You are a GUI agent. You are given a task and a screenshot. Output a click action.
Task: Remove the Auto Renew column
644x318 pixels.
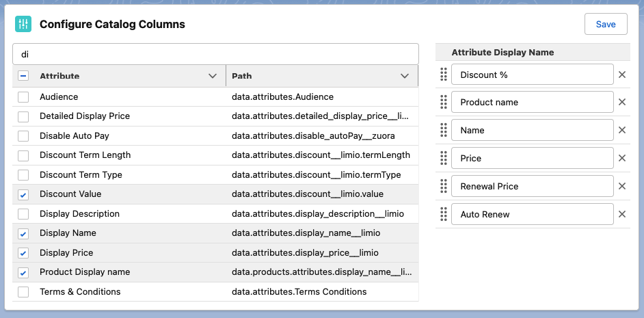(x=622, y=214)
